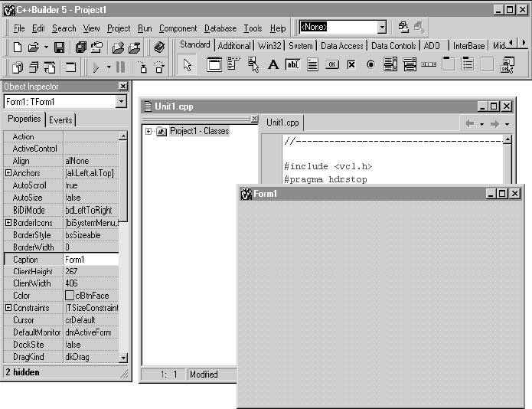
Task: Click the Add file to project icon
Action: 118,47
